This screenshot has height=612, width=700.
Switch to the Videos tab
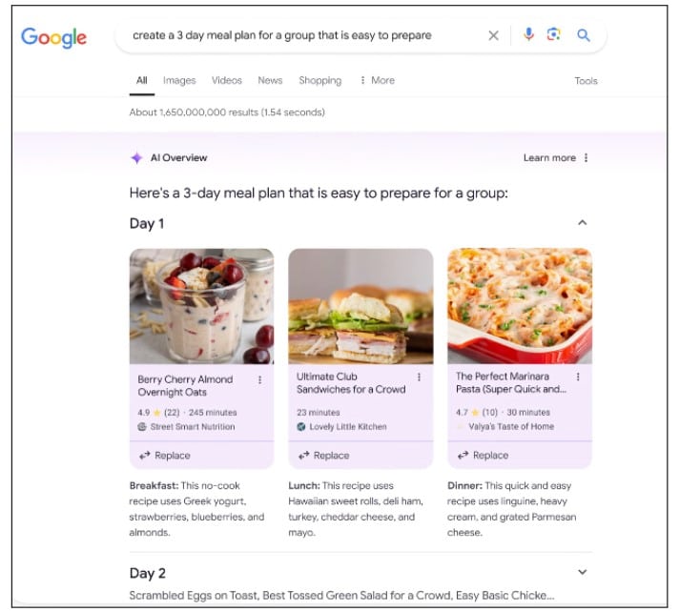coord(227,80)
